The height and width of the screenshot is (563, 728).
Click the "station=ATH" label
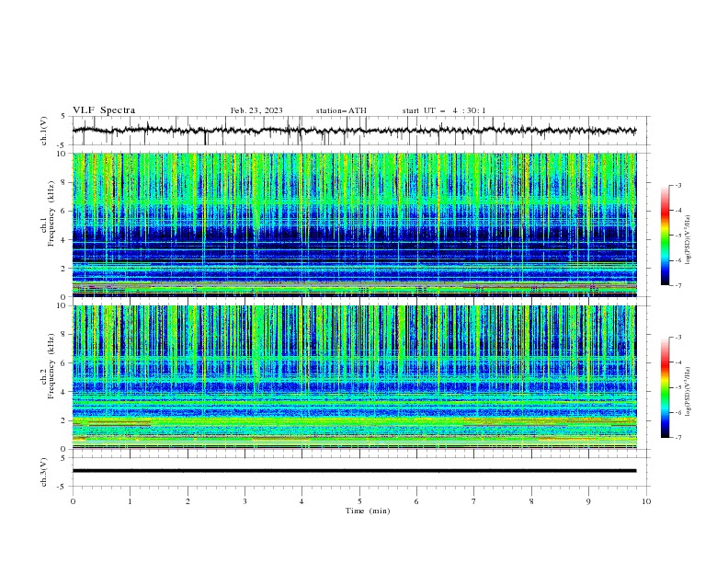pos(341,110)
